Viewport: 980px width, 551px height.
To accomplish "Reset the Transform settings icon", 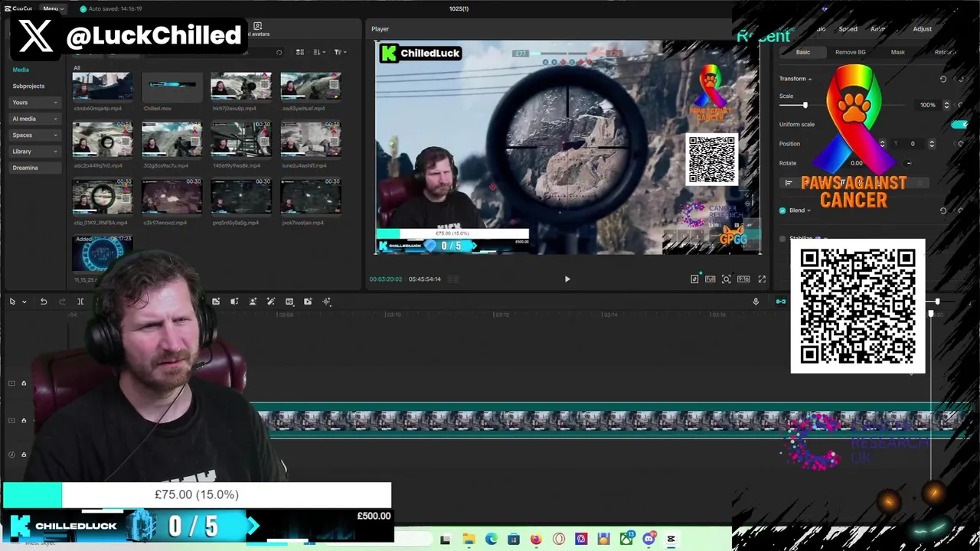I will pos(943,79).
